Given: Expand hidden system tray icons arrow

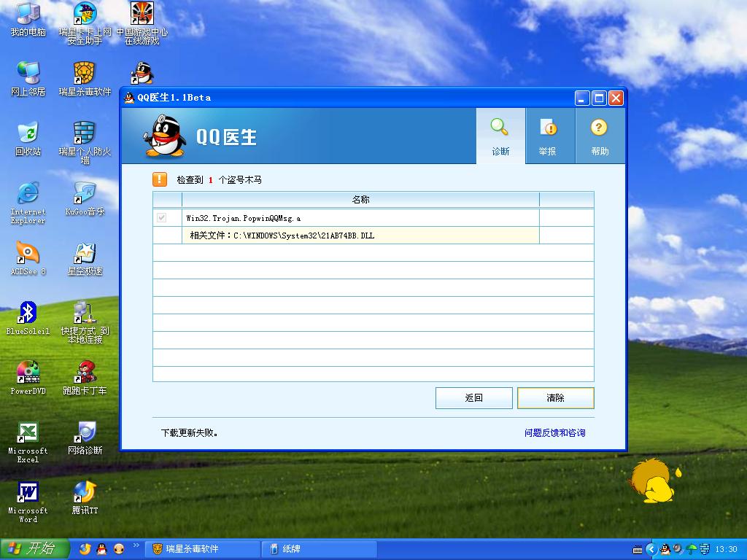Looking at the screenshot, I should pos(651,549).
